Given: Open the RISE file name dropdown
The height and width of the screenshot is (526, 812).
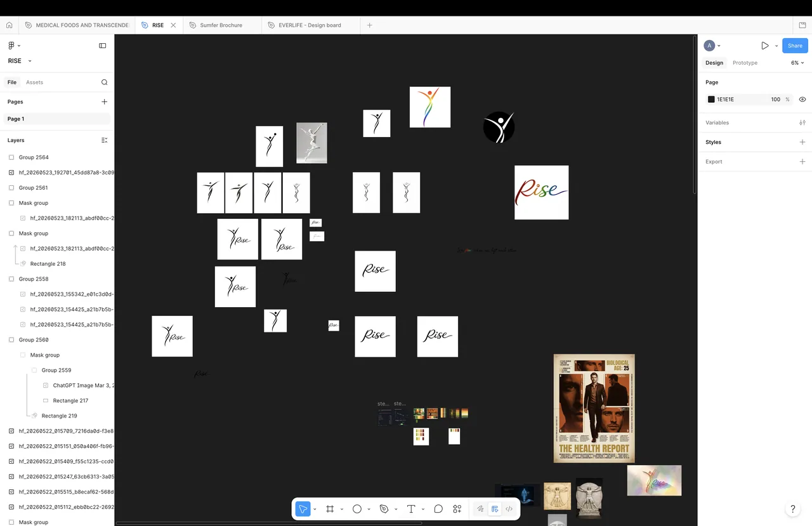Looking at the screenshot, I should pyautogui.click(x=20, y=61).
